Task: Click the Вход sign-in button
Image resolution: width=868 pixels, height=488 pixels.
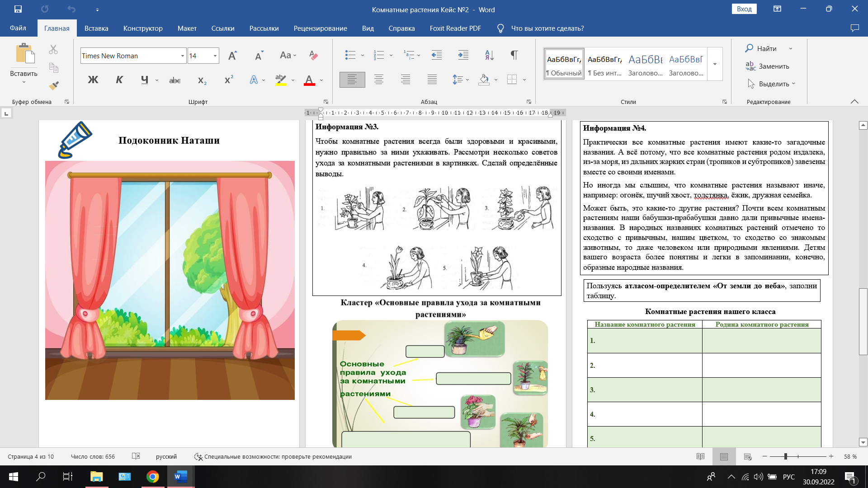Action: tap(744, 9)
